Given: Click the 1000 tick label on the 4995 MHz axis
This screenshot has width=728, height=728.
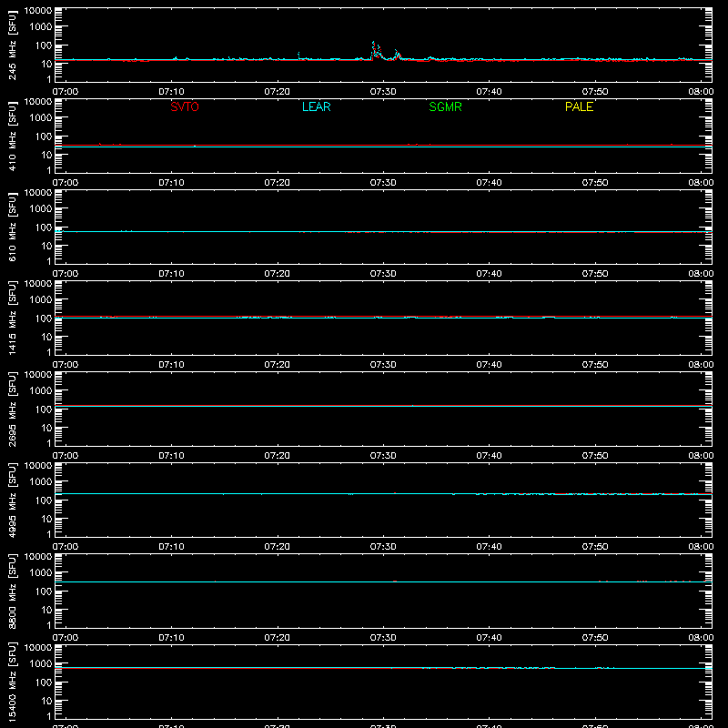Looking at the screenshot, I should pyautogui.click(x=41, y=482).
